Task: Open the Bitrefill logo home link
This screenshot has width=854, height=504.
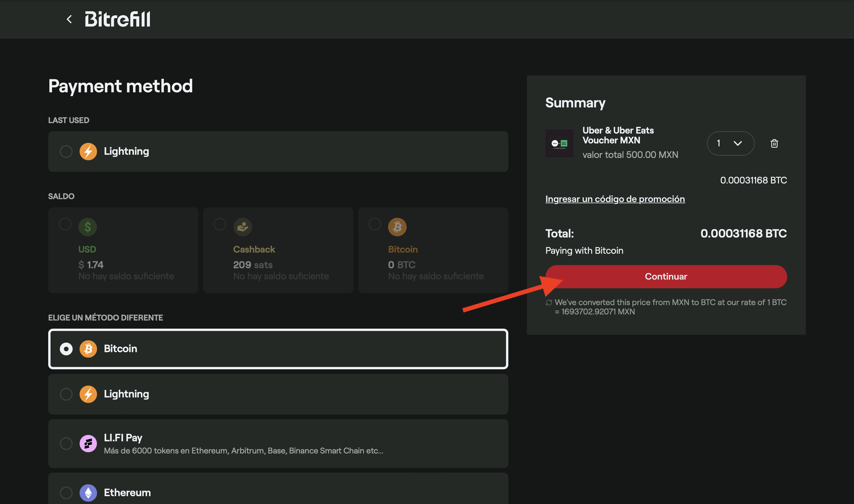Action: coord(118,19)
